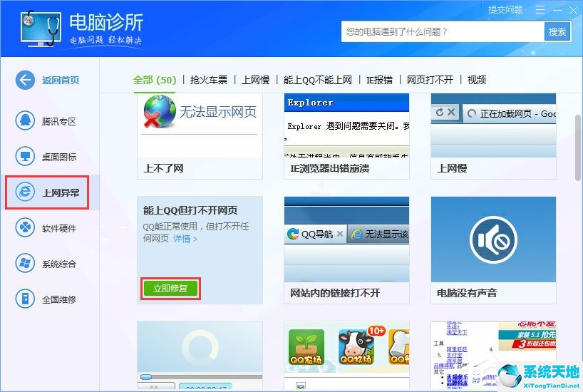
Task: Click the 全国维修 computer tower icon
Action: [x=25, y=299]
